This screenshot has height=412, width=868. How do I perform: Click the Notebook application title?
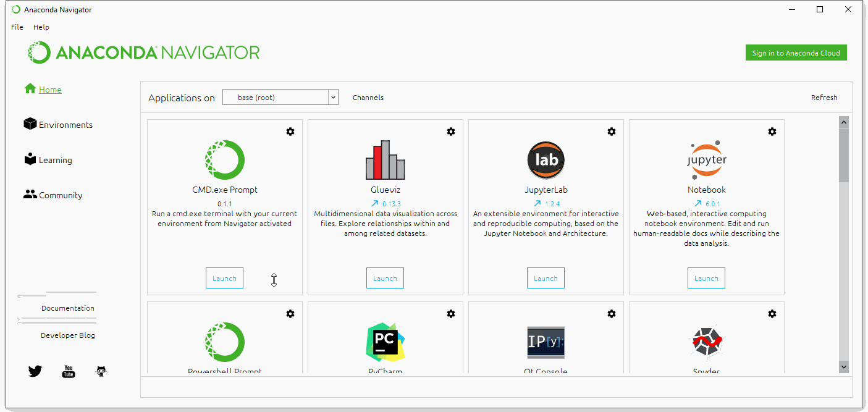tap(707, 190)
